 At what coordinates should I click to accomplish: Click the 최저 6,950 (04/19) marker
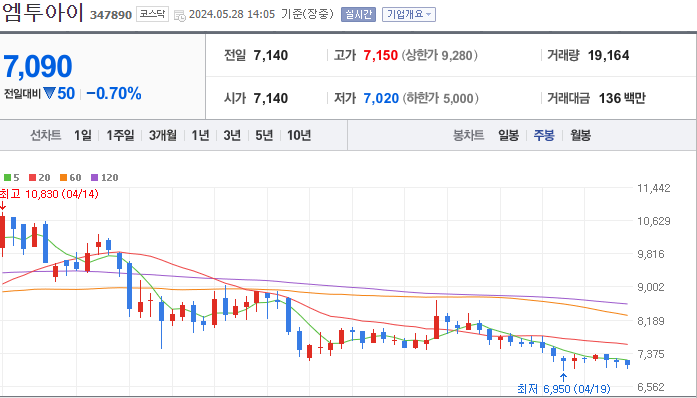(x=564, y=389)
